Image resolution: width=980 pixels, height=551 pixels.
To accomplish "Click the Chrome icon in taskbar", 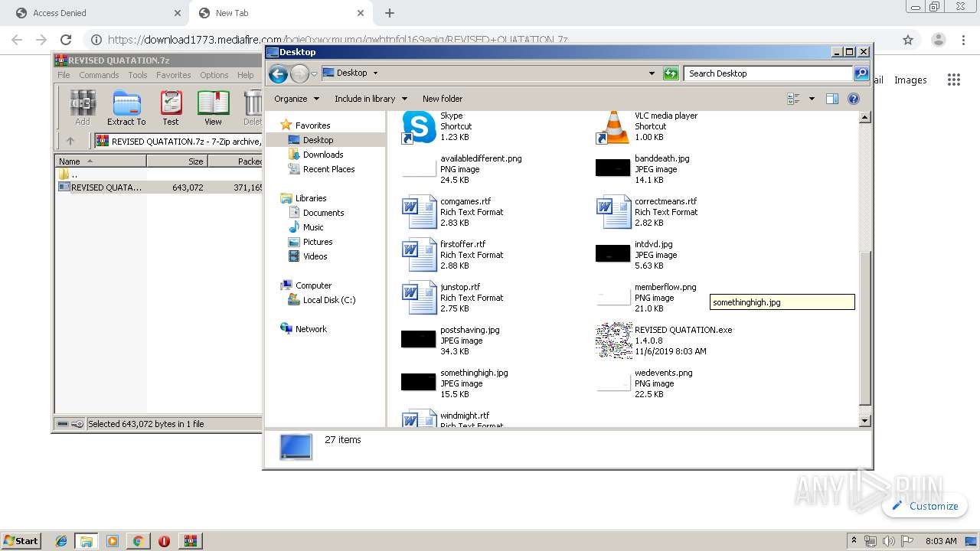I will pyautogui.click(x=138, y=541).
